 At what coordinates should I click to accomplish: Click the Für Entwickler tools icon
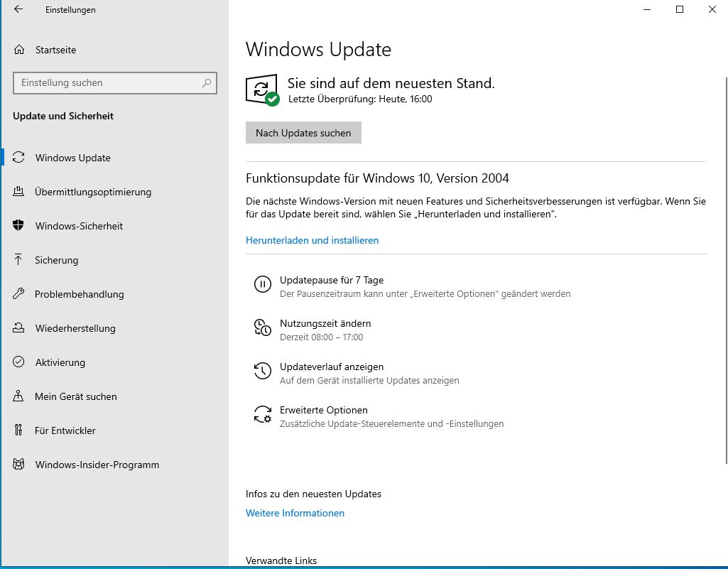coord(18,430)
